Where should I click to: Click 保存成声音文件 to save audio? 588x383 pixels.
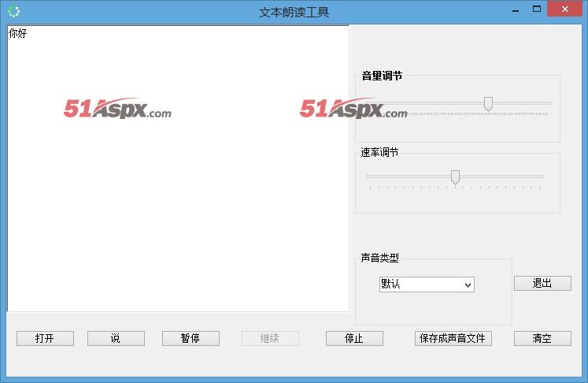pos(453,338)
